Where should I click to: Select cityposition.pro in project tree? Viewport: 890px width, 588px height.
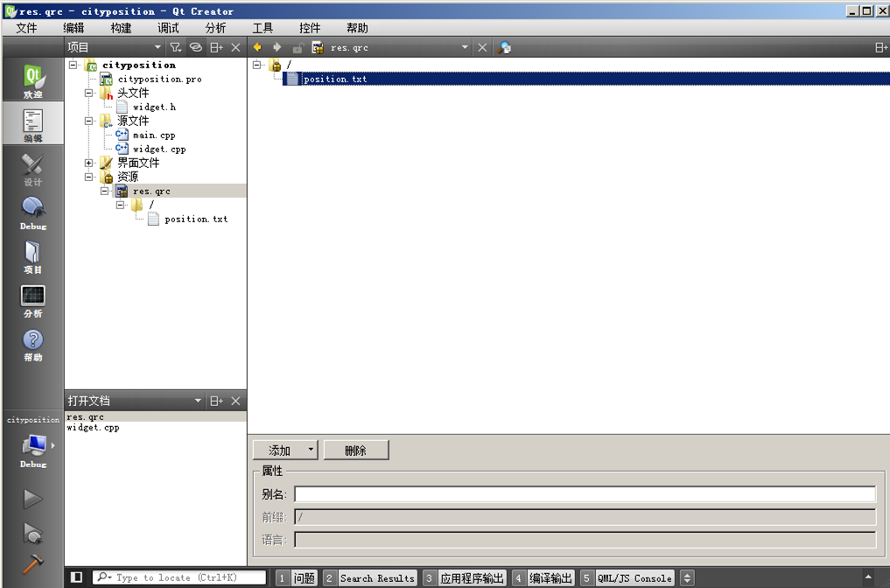(x=159, y=79)
